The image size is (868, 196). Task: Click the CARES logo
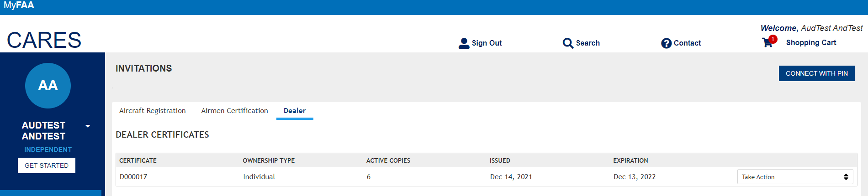pos(44,40)
